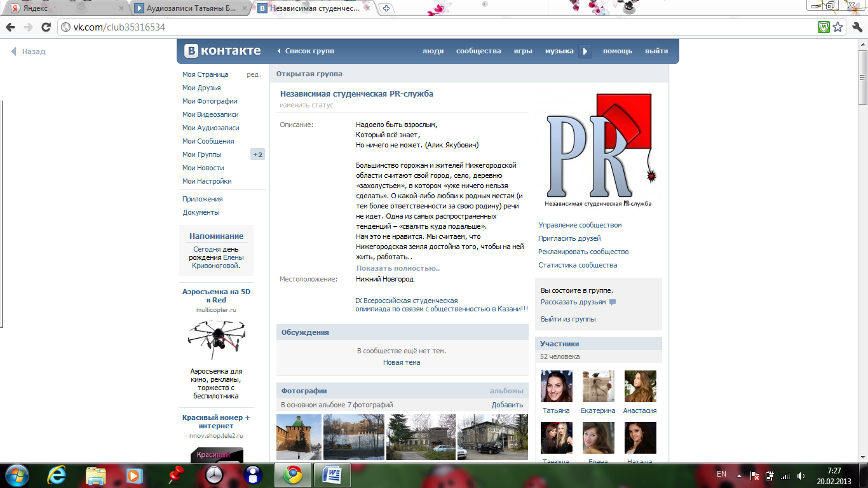This screenshot has width=868, height=488.
Task: Open Мои Настройки
Action: tap(207, 181)
